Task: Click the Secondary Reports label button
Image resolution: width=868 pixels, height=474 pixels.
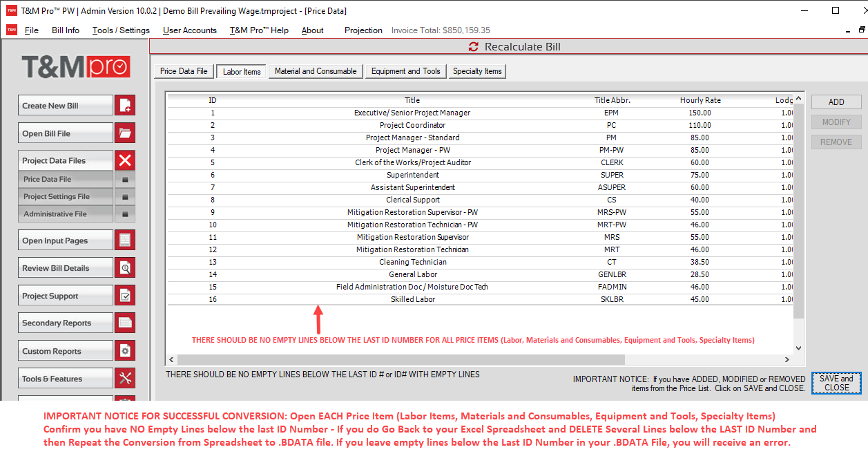Action: (x=65, y=323)
